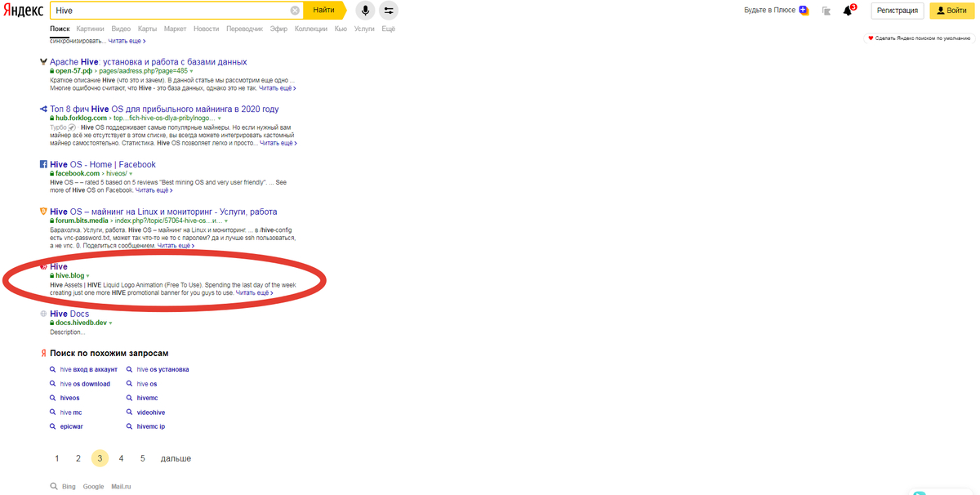Click the Yandex Plus badge icon

coord(804,11)
